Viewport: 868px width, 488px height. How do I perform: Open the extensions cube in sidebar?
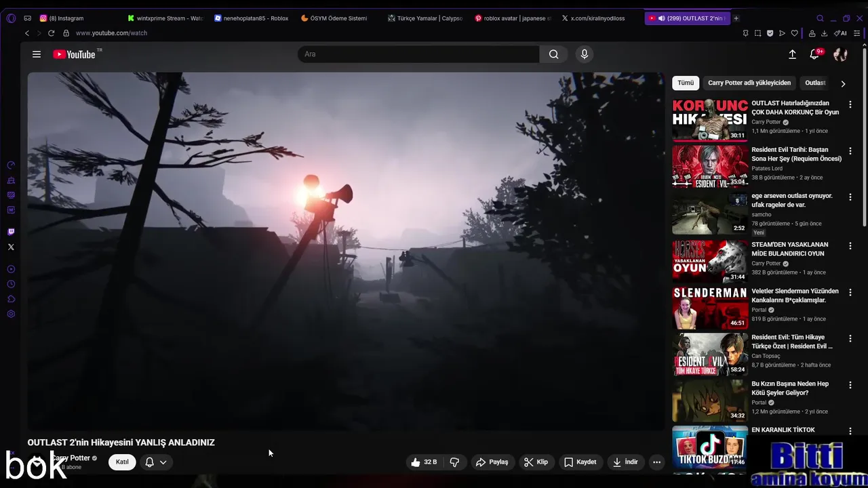[x=11, y=299]
